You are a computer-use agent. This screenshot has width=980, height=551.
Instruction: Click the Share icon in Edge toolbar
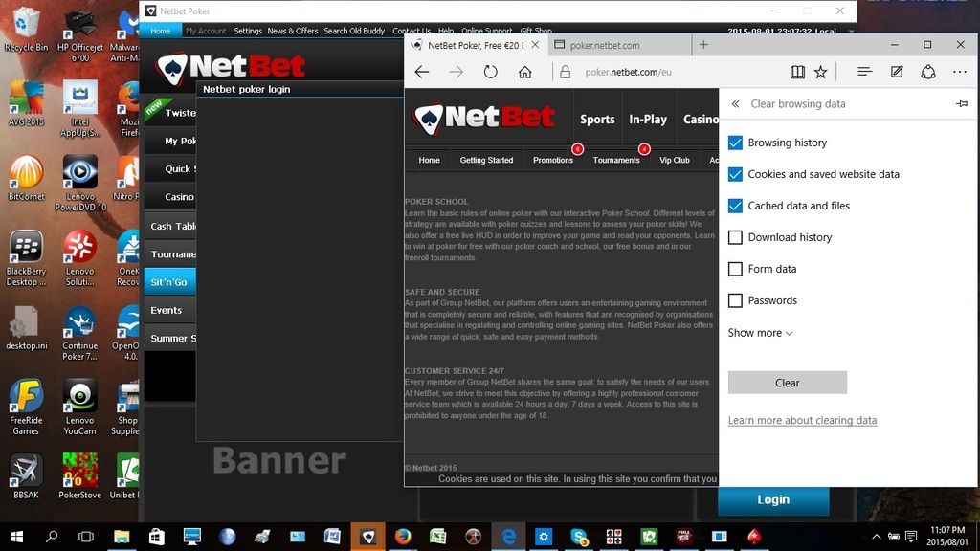click(x=928, y=72)
